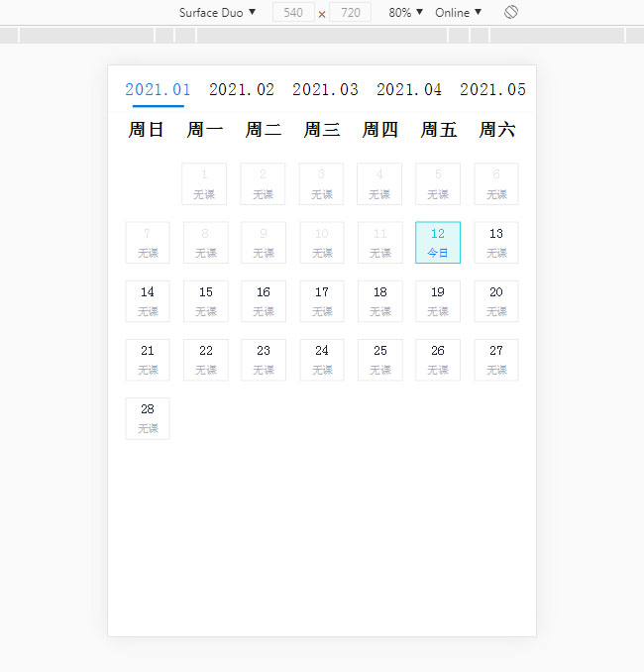Open the Surface Duo device dropdown
The image size is (644, 672).
click(x=217, y=13)
